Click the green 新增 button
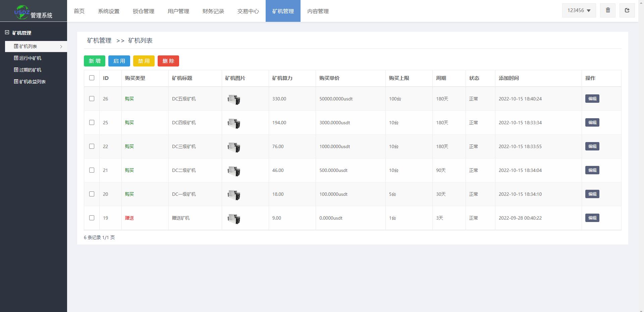 pos(94,61)
